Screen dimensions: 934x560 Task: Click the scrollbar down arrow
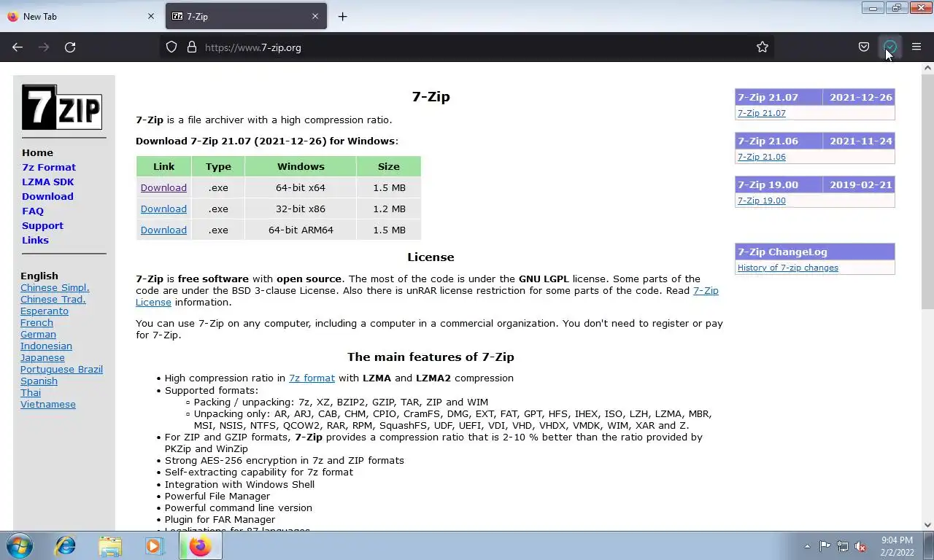[x=927, y=524]
